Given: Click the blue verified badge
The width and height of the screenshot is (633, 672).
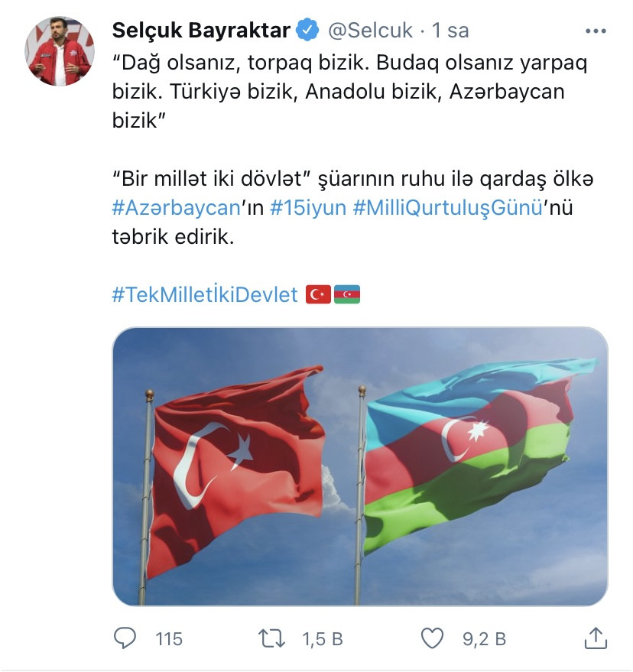Looking at the screenshot, I should pos(308,30).
